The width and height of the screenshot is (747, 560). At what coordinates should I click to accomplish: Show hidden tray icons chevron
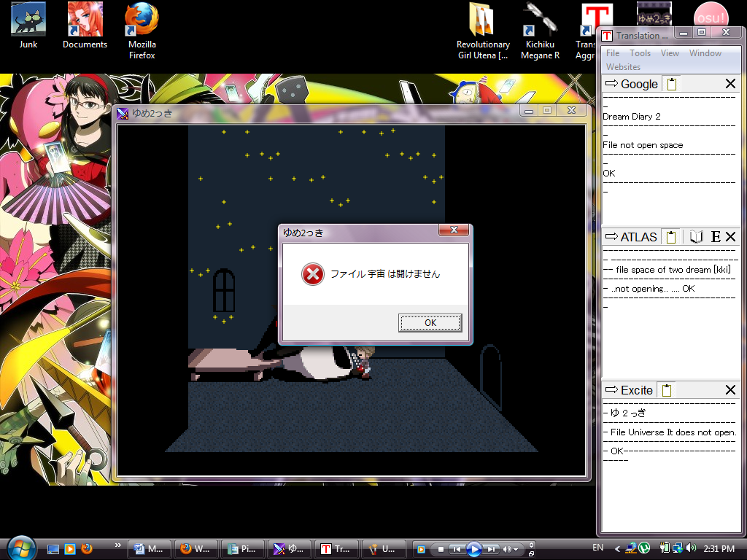(617, 549)
